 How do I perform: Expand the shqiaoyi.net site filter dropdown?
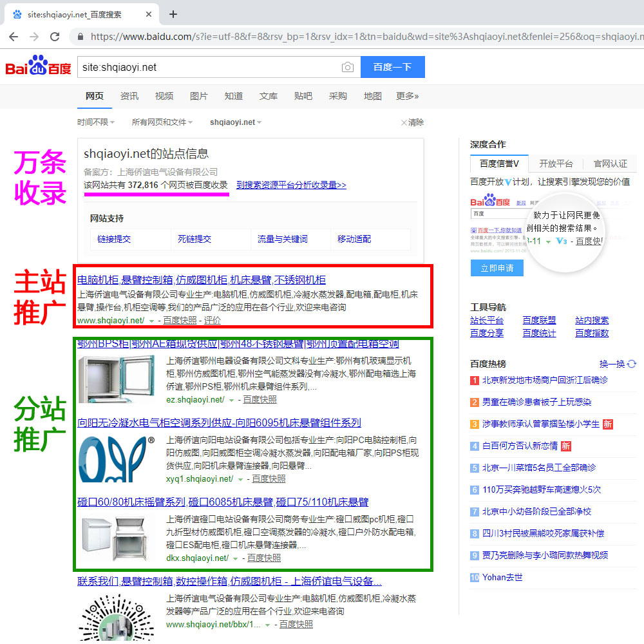pos(236,122)
